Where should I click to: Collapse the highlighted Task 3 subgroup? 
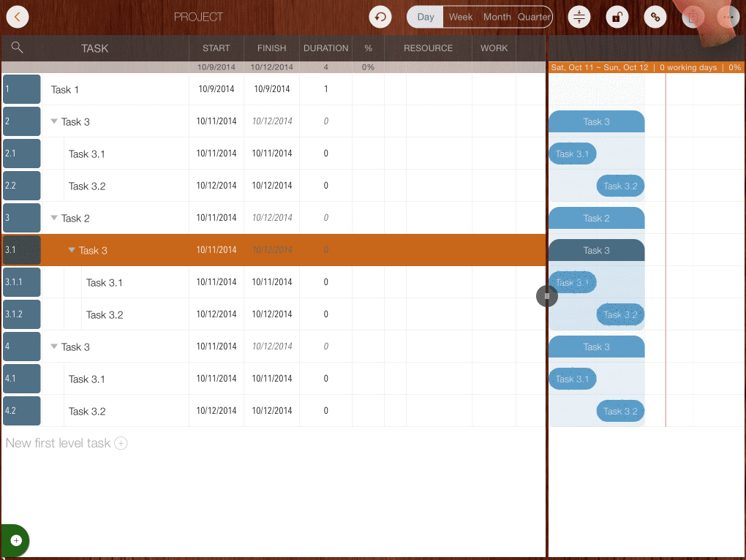[x=72, y=250]
